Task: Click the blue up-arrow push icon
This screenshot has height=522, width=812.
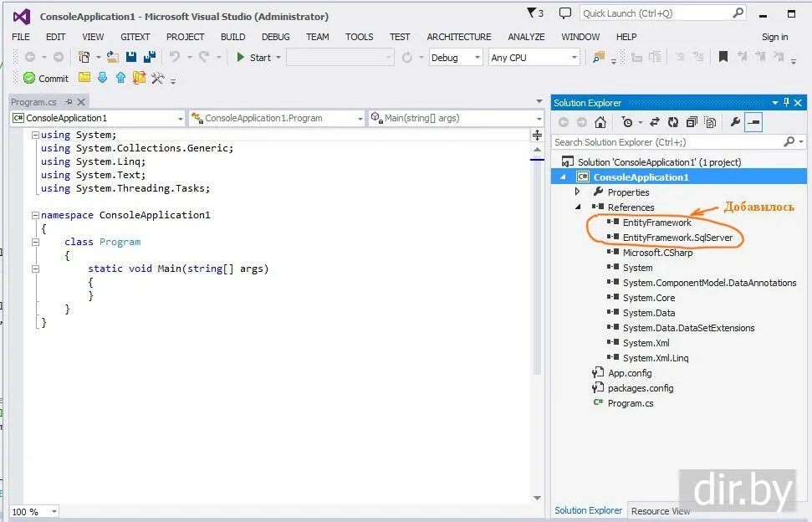Action: point(120,78)
